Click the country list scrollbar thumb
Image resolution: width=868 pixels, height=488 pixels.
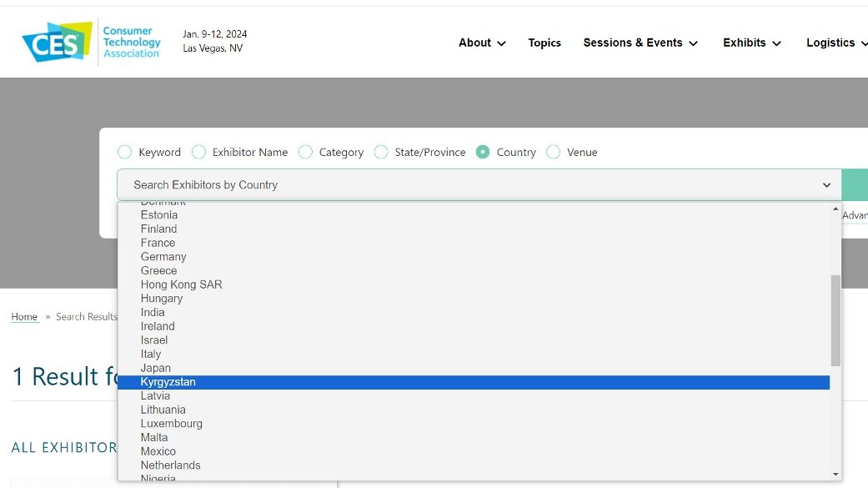point(835,320)
